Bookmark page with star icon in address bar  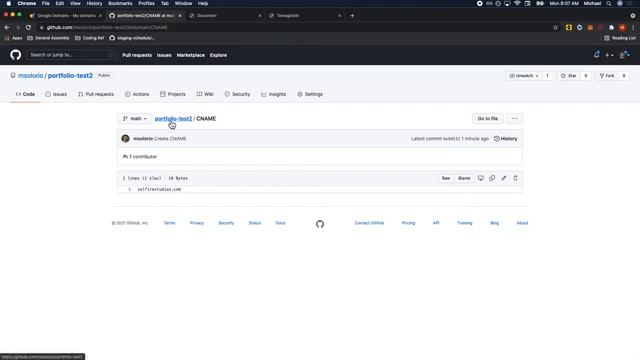(x=555, y=27)
